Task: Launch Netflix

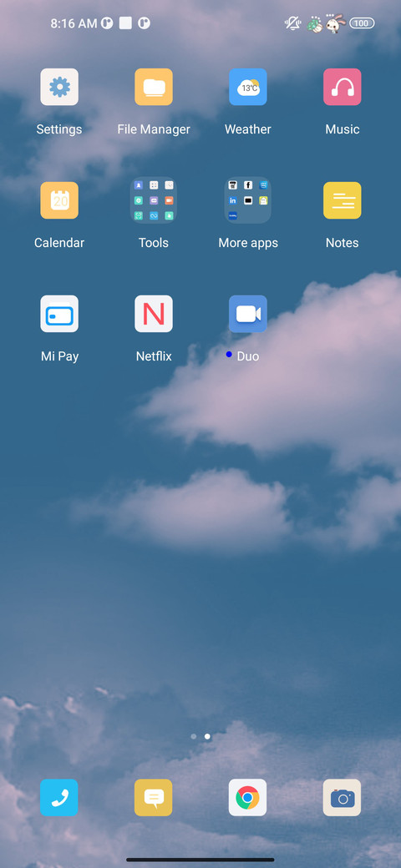Action: (154, 314)
